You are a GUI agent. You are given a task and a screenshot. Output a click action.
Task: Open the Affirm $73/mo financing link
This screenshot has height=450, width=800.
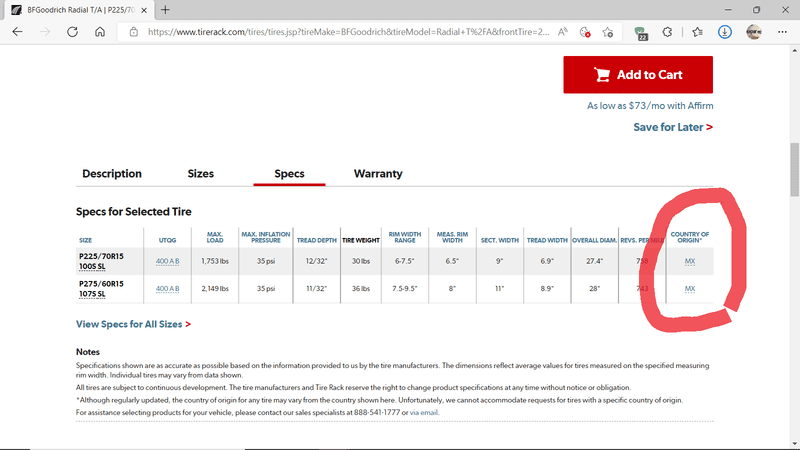(x=650, y=106)
